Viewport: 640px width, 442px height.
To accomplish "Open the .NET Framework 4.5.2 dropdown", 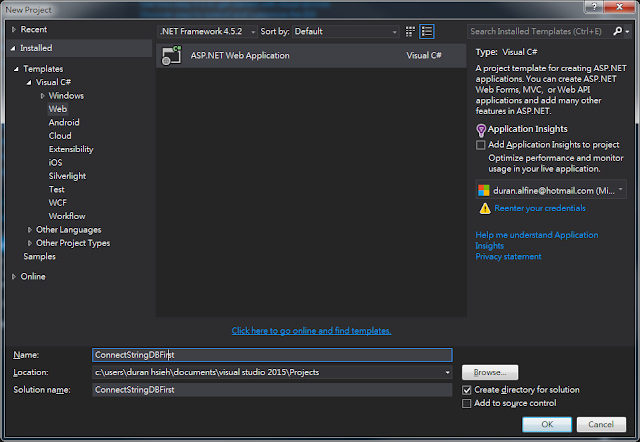I will 207,31.
